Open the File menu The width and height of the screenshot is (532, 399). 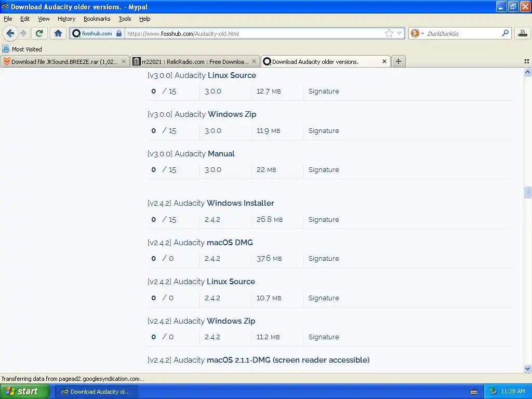click(8, 19)
